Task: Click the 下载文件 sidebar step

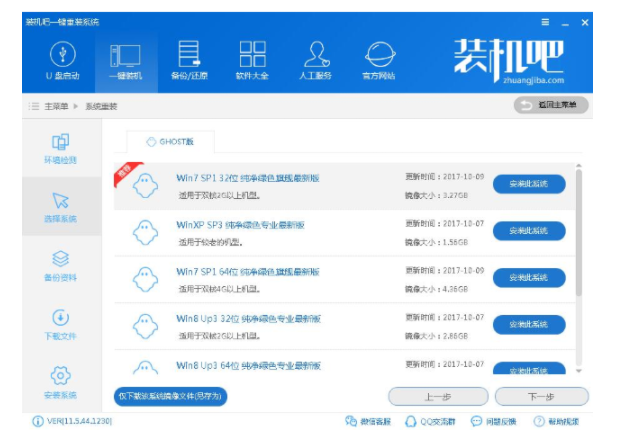Action: (61, 325)
